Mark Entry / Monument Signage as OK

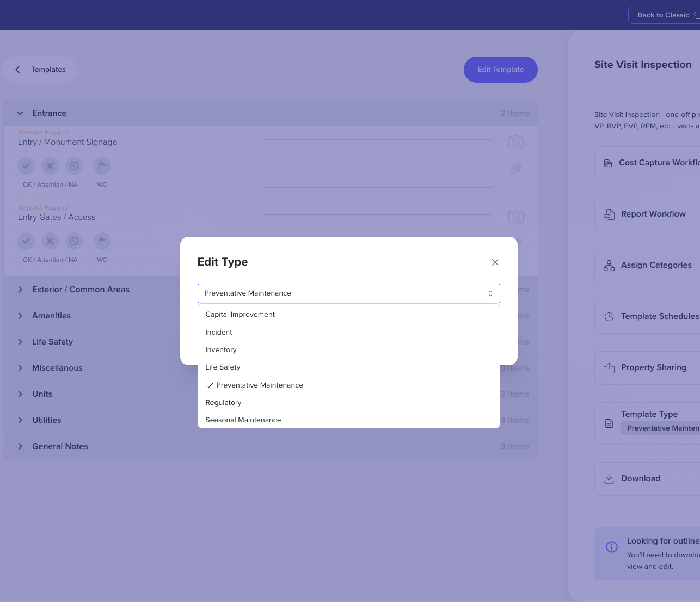[x=26, y=166]
